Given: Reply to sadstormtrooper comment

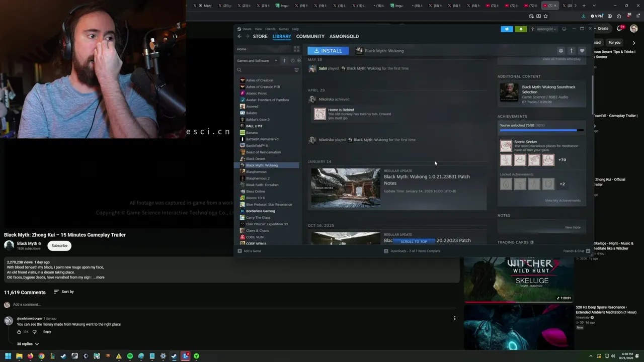Looking at the screenshot, I should pyautogui.click(x=47, y=332).
